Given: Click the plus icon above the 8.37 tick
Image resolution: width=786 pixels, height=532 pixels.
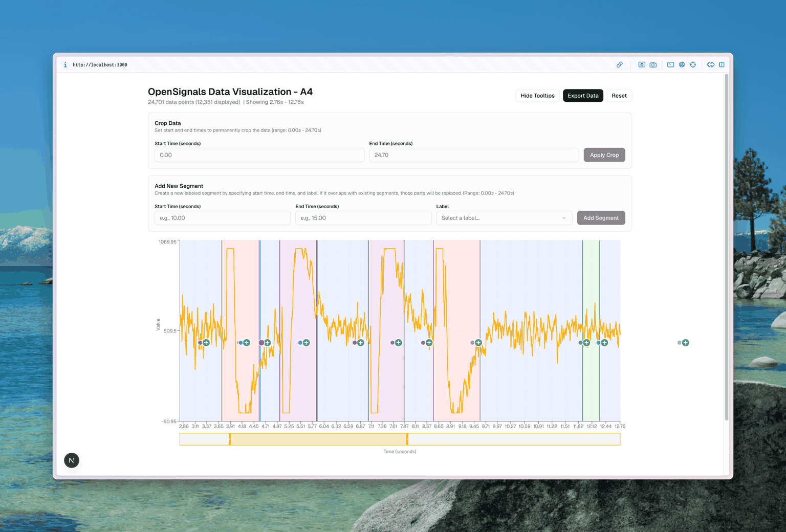Looking at the screenshot, I should click(429, 343).
